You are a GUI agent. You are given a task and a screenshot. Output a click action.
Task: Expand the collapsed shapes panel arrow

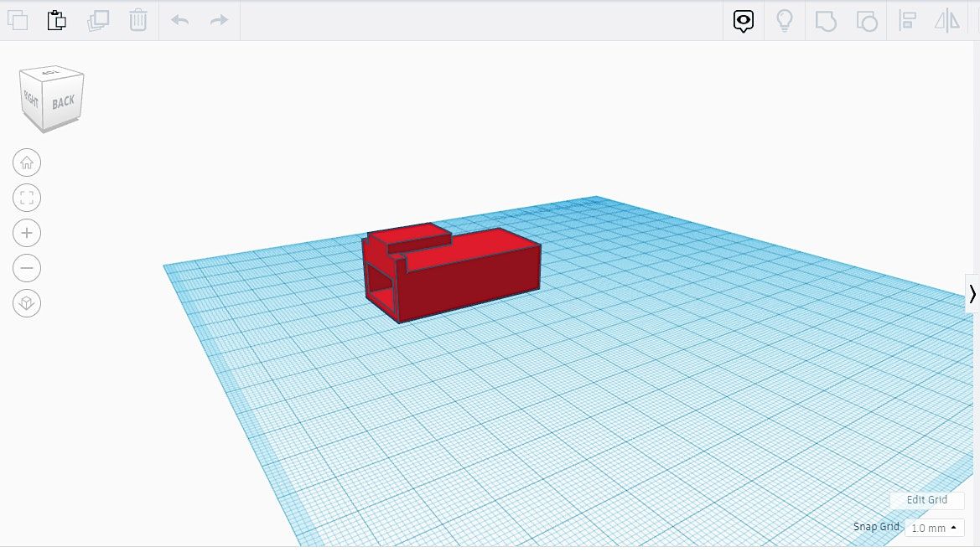972,294
